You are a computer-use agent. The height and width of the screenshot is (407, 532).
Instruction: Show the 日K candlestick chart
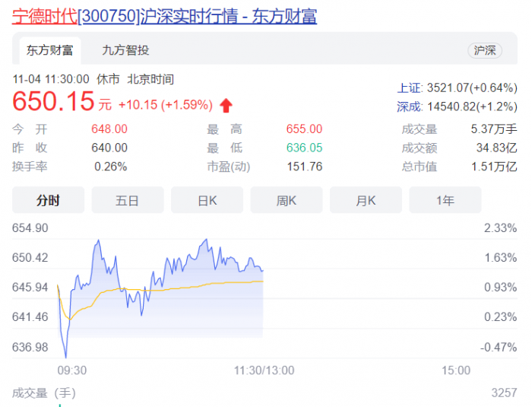click(207, 201)
